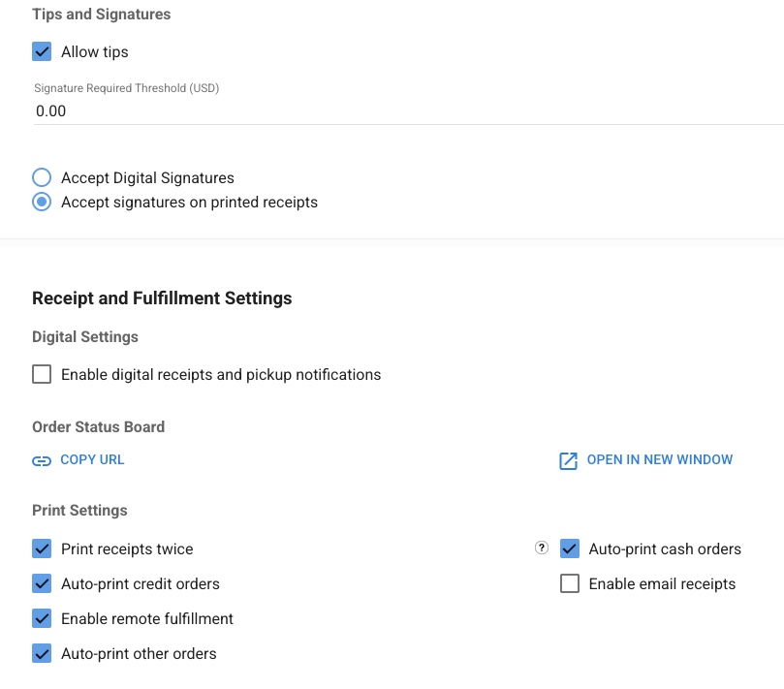Click the Signature Required Threshold (USD) label

[127, 88]
